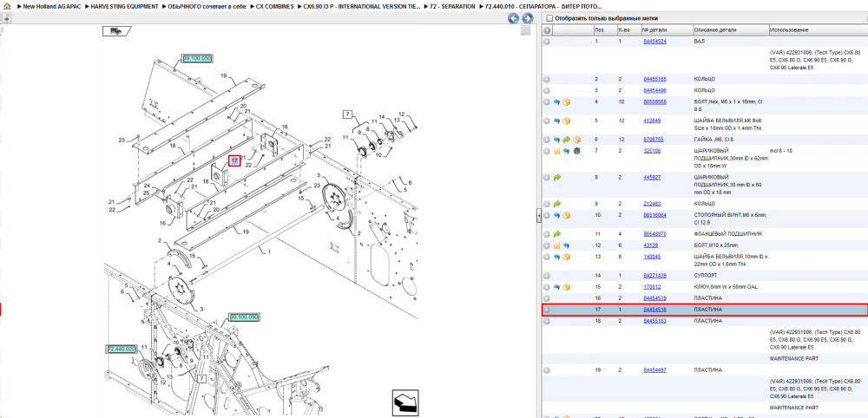
Task: Select highlighted callout 17 in diagram
Action: pos(234,161)
